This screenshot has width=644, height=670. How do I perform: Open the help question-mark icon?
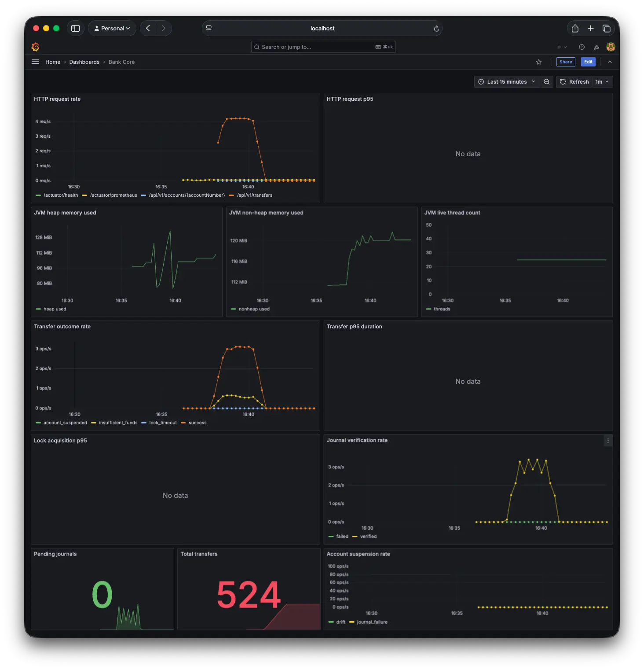(x=582, y=47)
